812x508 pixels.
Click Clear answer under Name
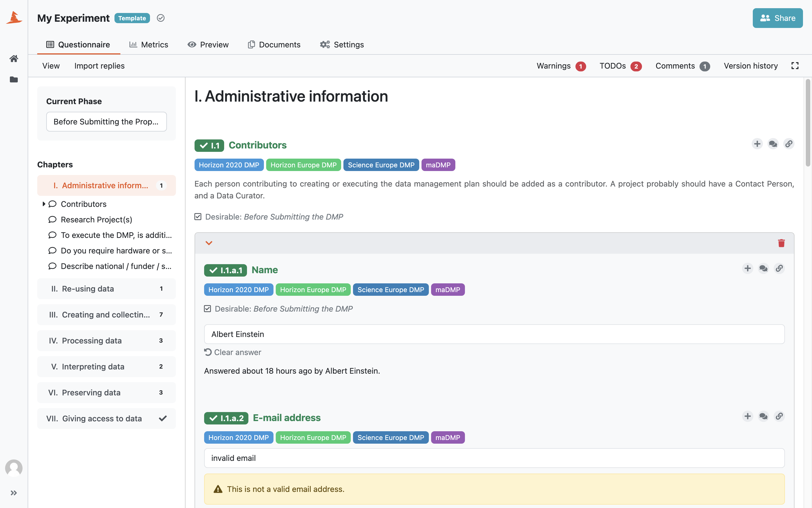[233, 352]
